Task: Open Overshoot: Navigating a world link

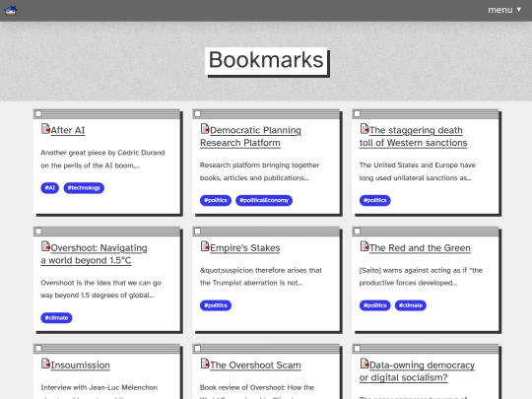Action: coord(94,254)
